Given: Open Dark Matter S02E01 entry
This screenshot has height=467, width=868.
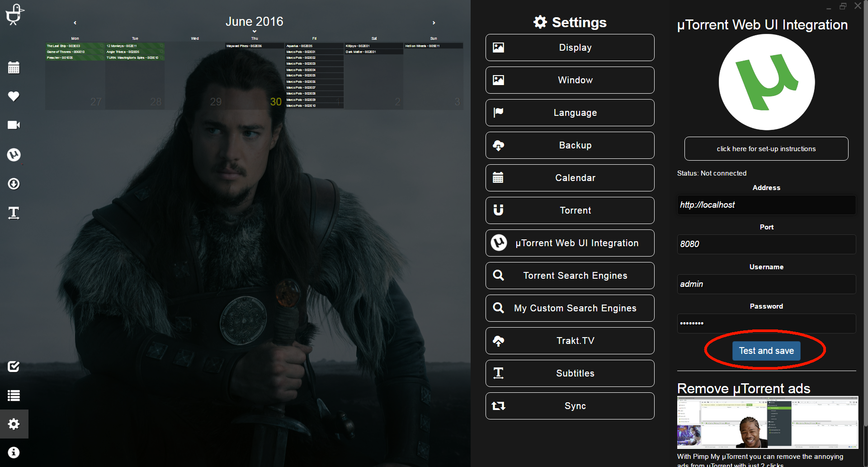Looking at the screenshot, I should pos(374,52).
